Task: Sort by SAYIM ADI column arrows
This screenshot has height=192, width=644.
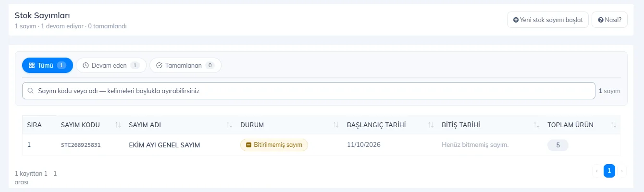Action: 230,125
